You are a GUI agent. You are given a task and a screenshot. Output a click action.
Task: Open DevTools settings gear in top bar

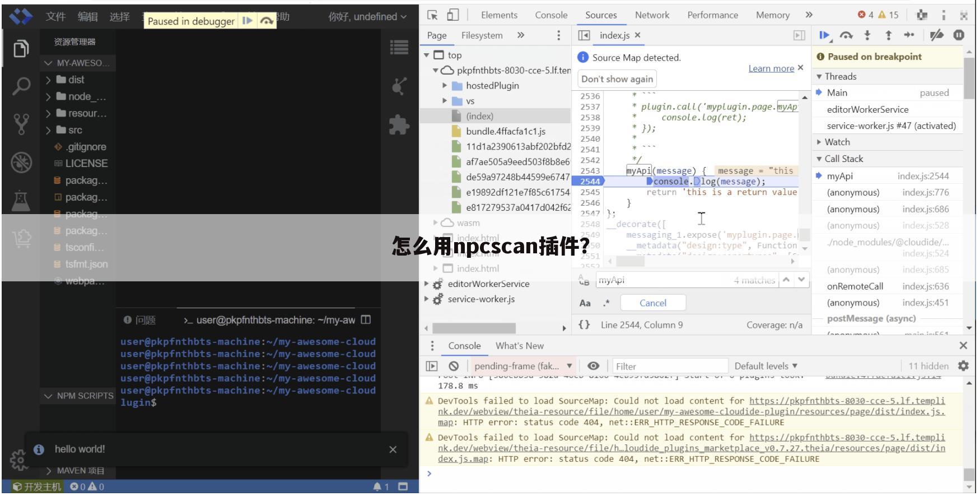click(x=921, y=15)
